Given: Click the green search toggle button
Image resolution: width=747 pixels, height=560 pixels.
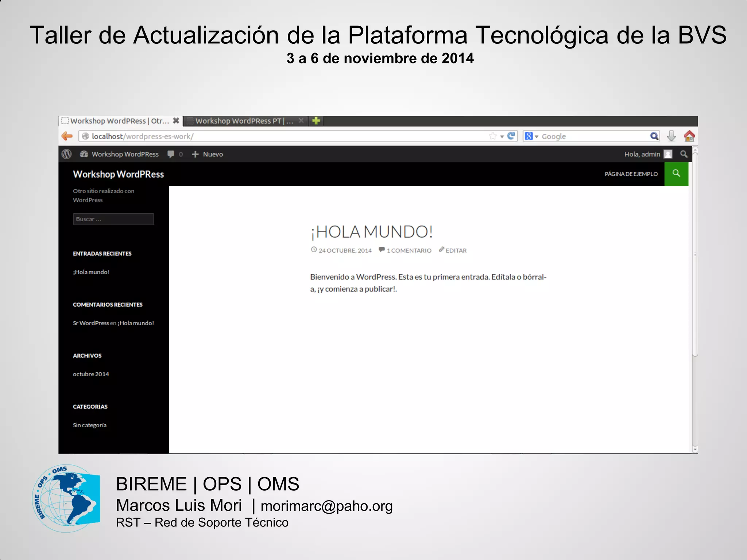Looking at the screenshot, I should click(676, 174).
